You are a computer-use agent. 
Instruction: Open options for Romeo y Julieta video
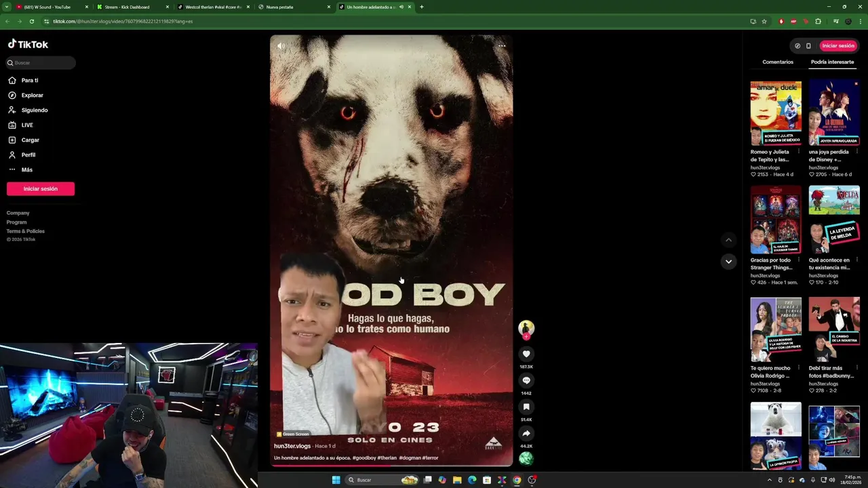click(x=798, y=152)
